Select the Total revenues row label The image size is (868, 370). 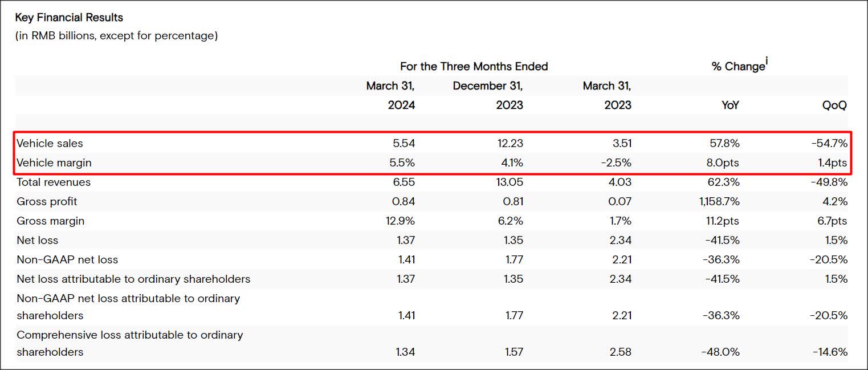pyautogui.click(x=54, y=182)
